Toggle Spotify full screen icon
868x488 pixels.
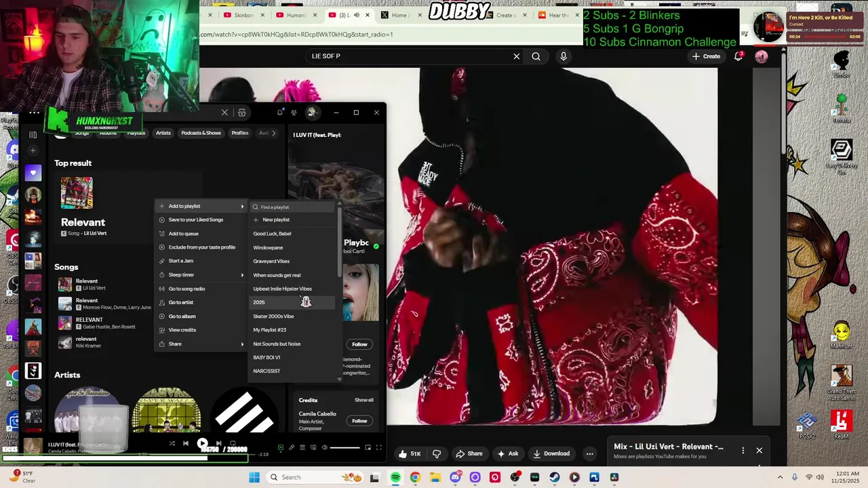click(379, 447)
